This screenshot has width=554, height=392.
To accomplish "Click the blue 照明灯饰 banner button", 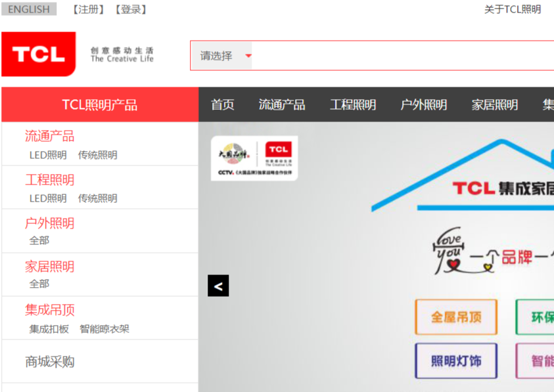I will point(456,361).
